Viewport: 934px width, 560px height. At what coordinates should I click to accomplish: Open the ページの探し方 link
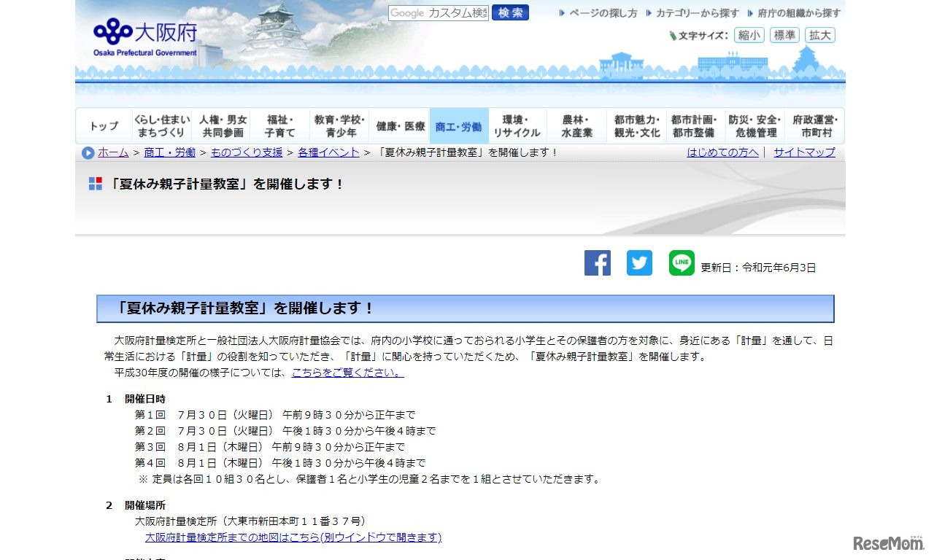tap(598, 13)
